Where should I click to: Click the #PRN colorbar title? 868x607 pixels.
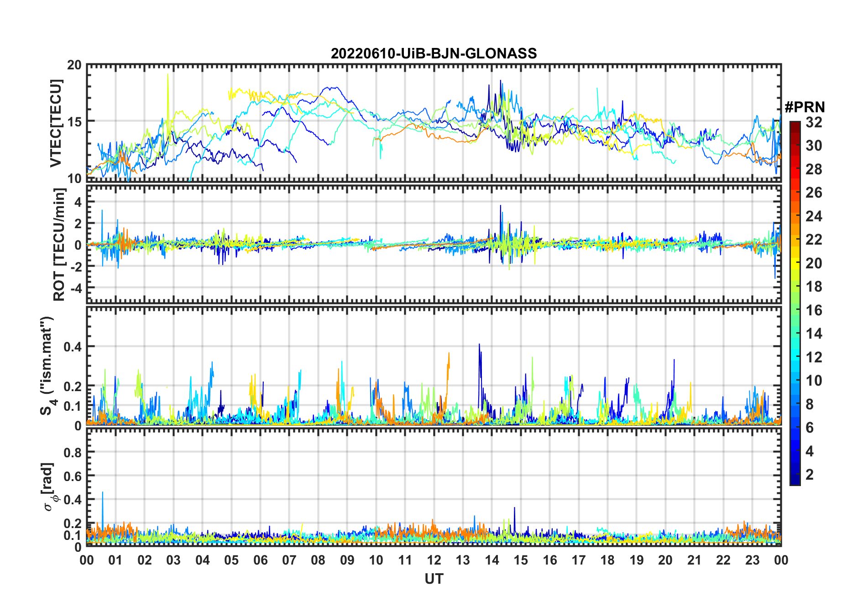805,107
